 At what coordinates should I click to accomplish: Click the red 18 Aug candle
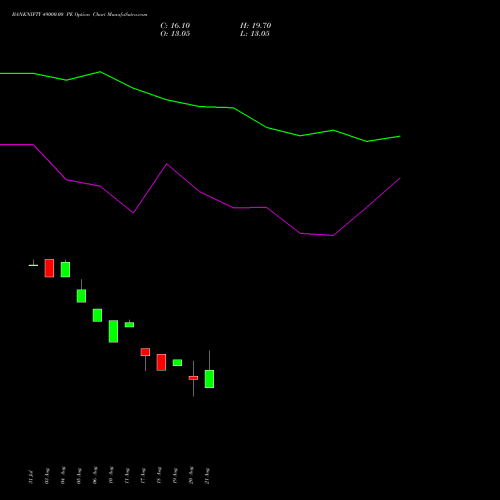point(161,362)
